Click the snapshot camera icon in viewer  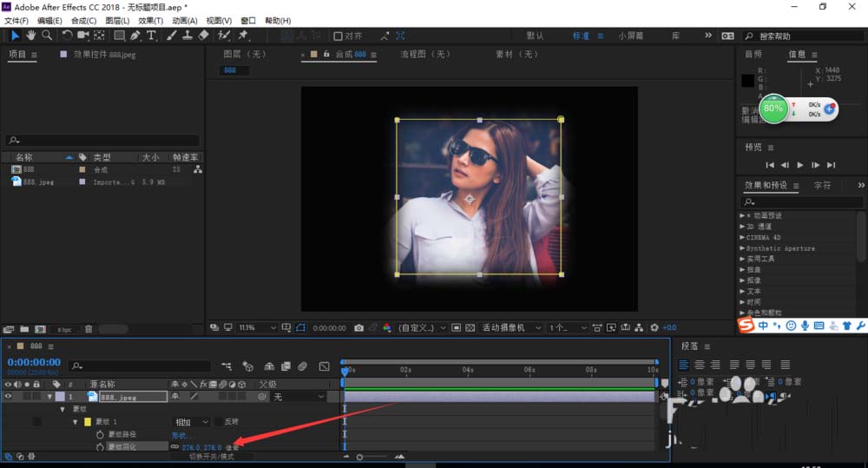(x=358, y=328)
